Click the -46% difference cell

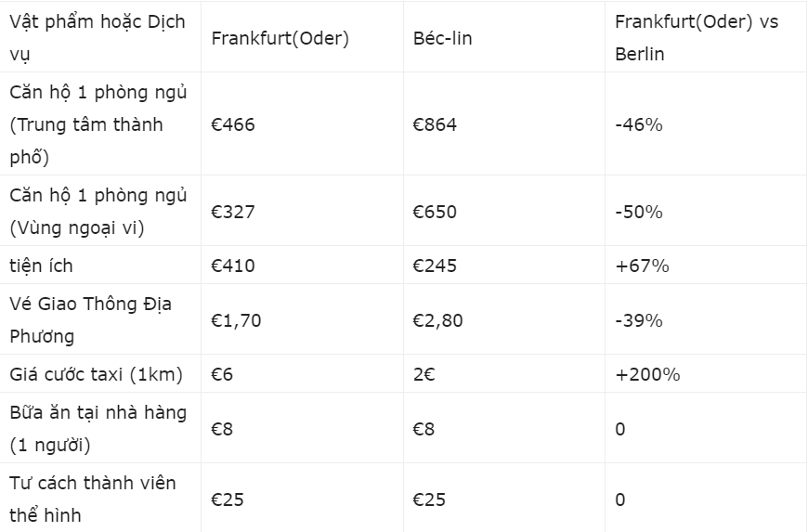click(x=638, y=124)
